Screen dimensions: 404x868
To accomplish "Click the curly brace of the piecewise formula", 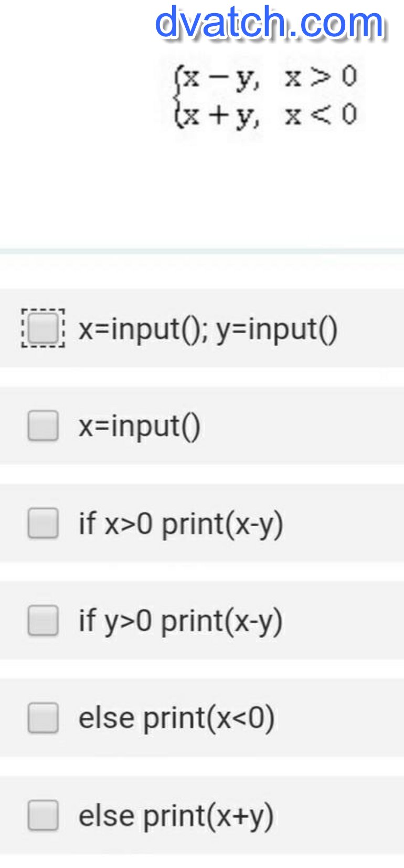I will pyautogui.click(x=178, y=97).
